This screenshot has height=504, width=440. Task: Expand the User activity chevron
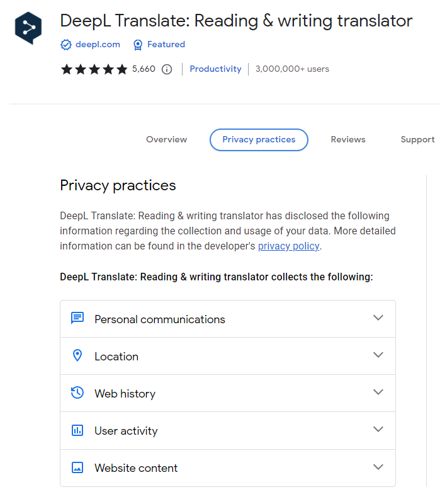[378, 430]
